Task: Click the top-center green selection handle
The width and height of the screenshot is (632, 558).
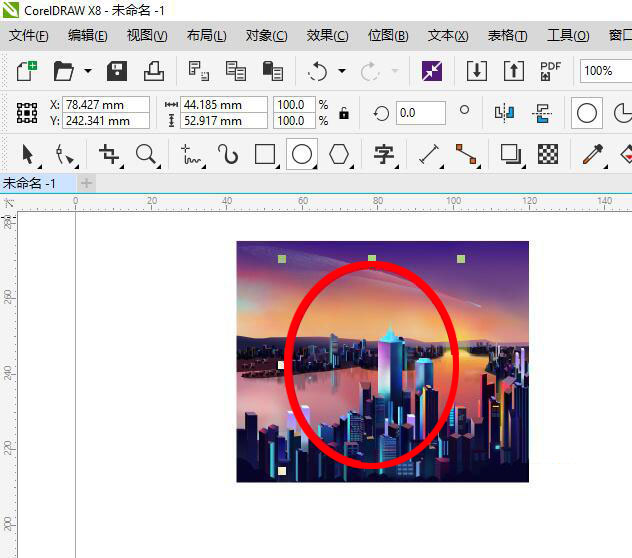Action: (x=372, y=258)
